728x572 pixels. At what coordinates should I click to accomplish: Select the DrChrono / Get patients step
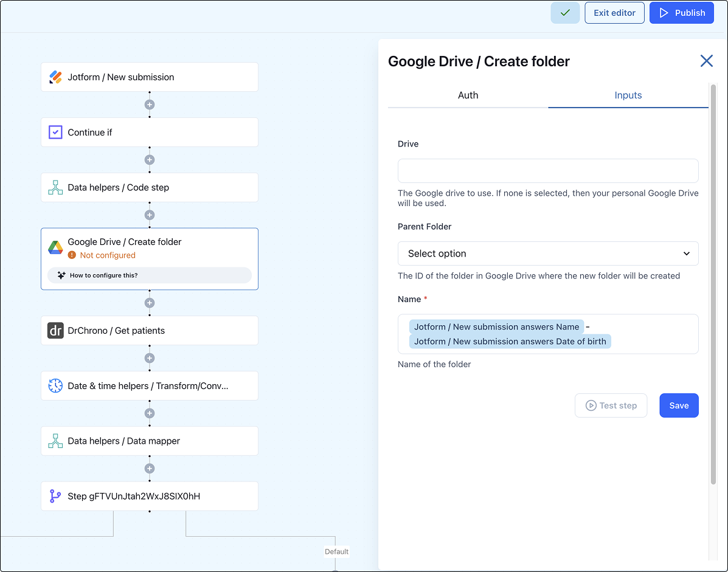[150, 330]
